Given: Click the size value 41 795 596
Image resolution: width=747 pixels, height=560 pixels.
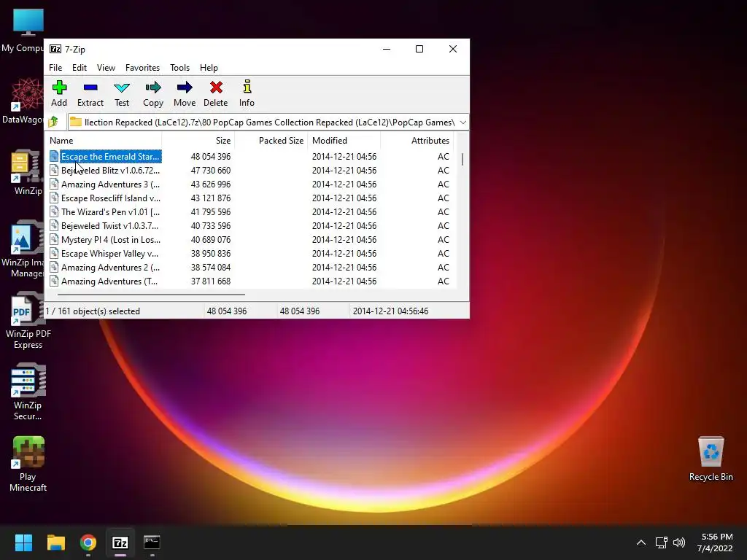Looking at the screenshot, I should (x=211, y=212).
